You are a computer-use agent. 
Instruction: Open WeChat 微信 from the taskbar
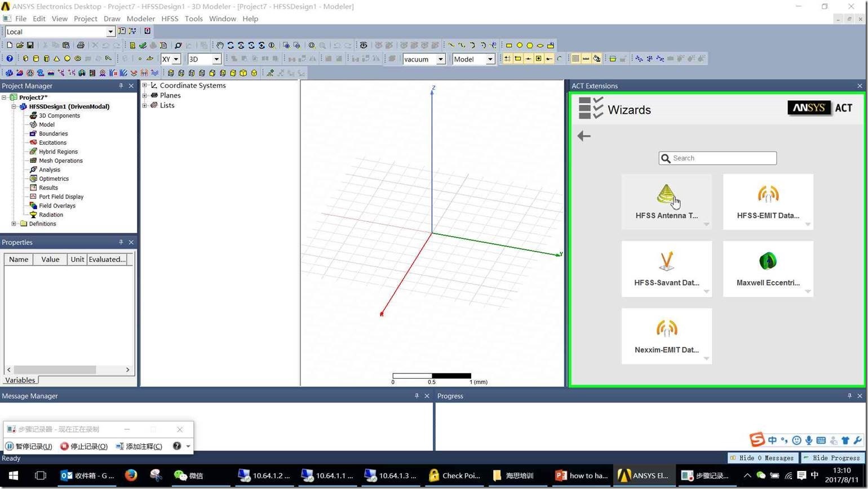click(x=189, y=475)
